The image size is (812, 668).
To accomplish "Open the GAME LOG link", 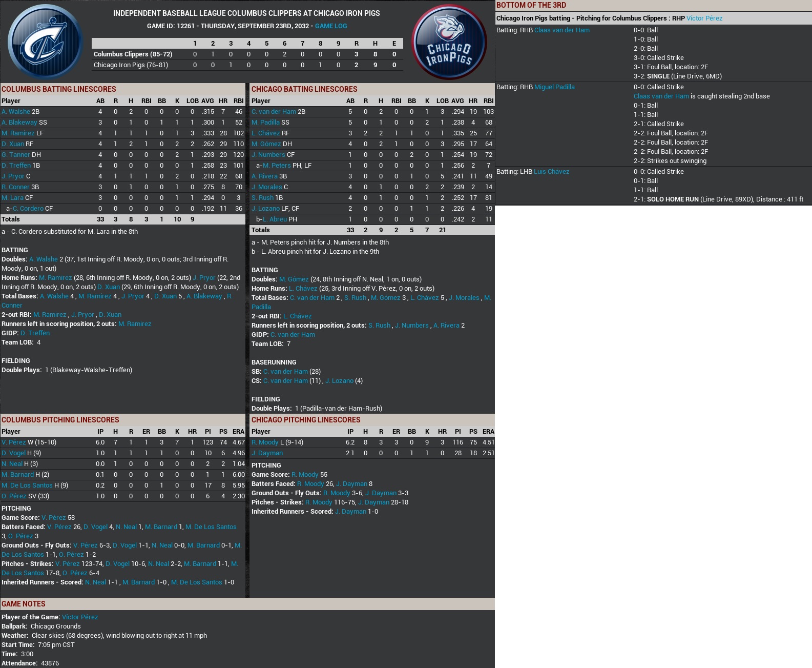I will (331, 26).
